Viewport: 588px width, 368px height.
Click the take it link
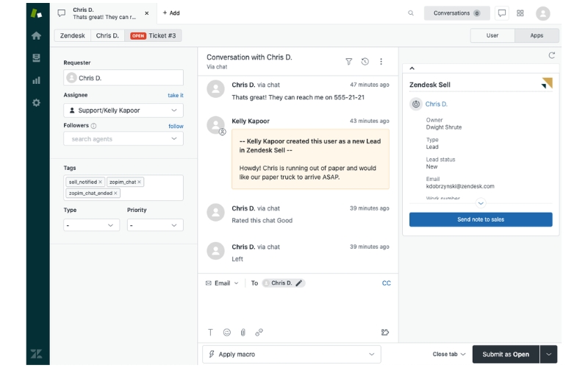(x=176, y=96)
